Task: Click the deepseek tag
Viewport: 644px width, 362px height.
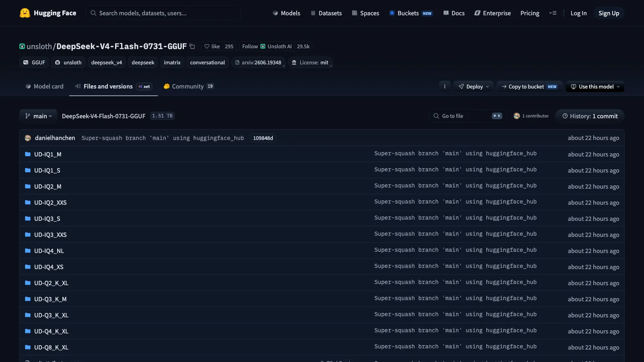Action: click(x=143, y=62)
